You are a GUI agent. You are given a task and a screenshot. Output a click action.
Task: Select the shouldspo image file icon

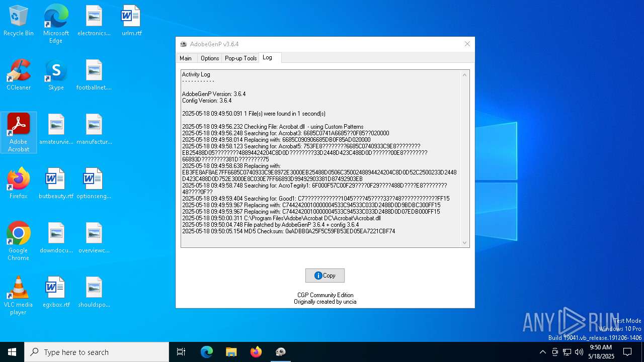click(94, 292)
